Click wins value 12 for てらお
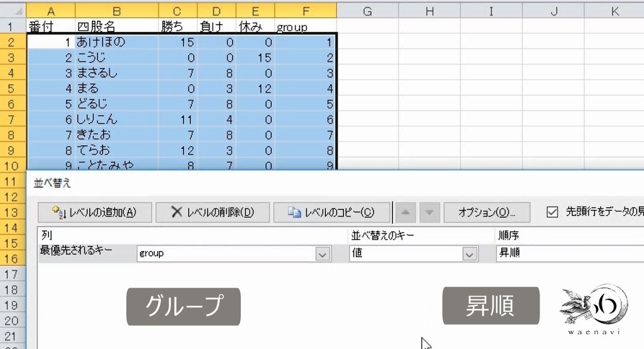Image resolution: width=644 pixels, height=349 pixels. click(x=177, y=150)
